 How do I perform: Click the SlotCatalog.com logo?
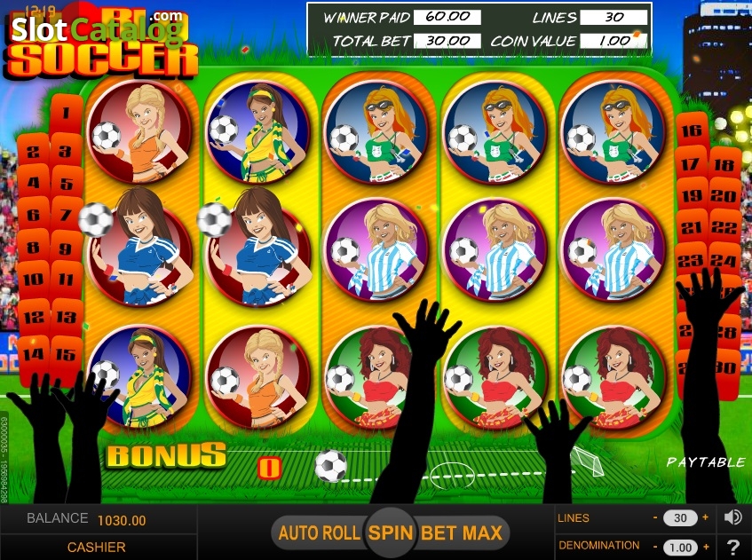(97, 28)
